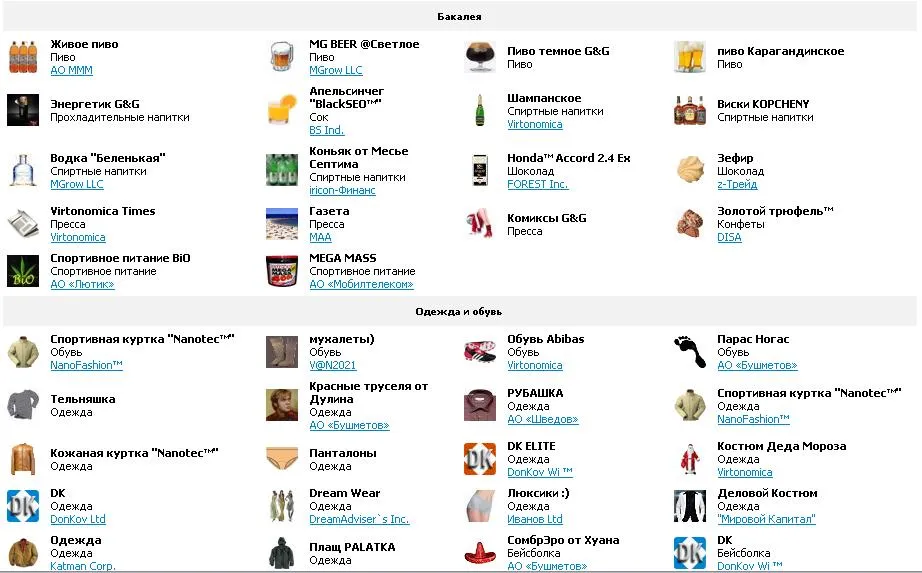Click the Живое пиво beer bottles icon
This screenshot has width=922, height=573.
(x=22, y=57)
